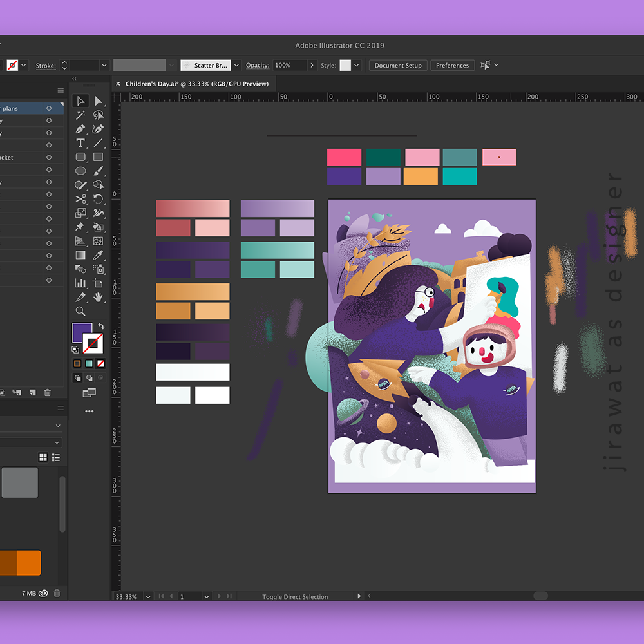Select the Scissors tool
Viewport: 644px width, 644px height.
pos(80,199)
